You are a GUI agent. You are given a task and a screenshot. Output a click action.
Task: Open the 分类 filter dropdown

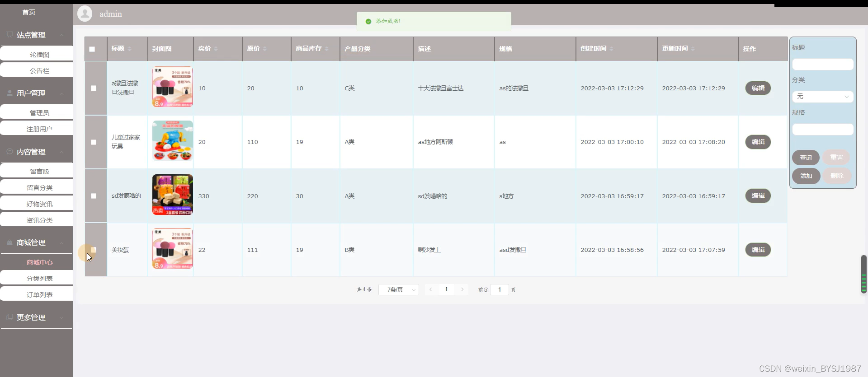click(x=823, y=97)
